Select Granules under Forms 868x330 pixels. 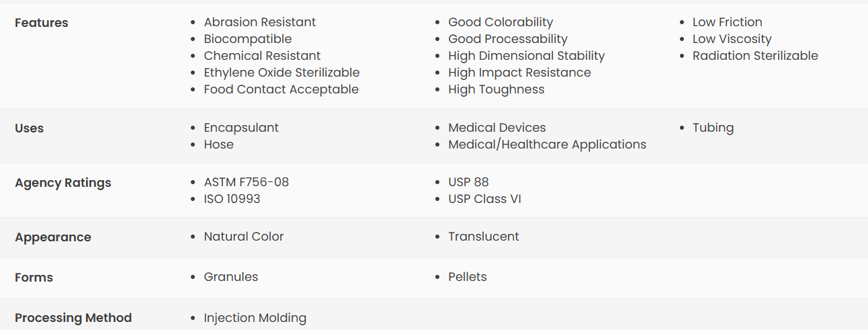(230, 277)
